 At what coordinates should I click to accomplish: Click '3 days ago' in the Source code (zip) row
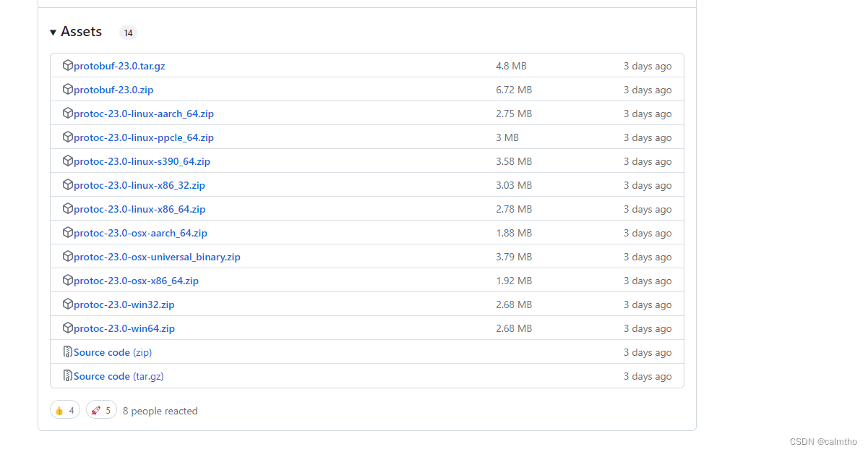[x=648, y=352]
